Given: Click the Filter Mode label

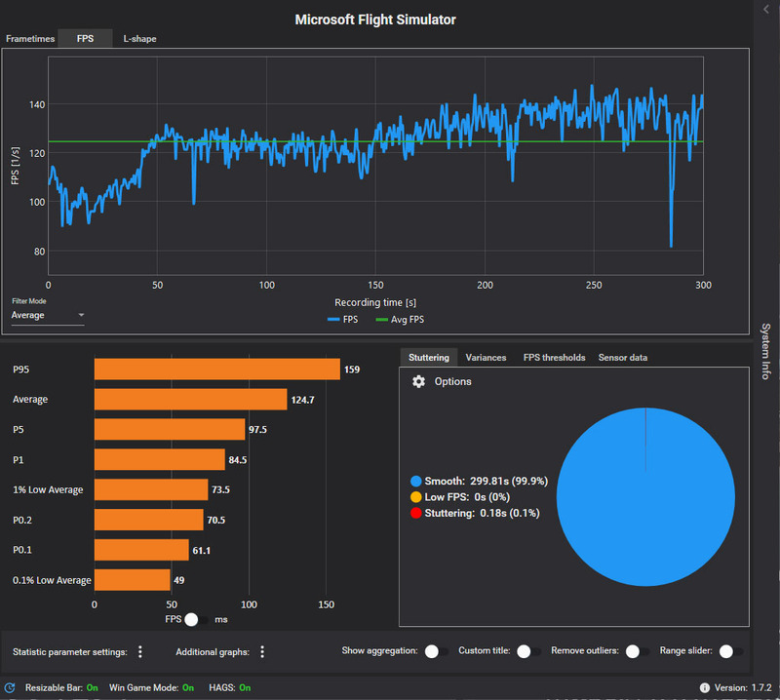Looking at the screenshot, I should click(29, 301).
